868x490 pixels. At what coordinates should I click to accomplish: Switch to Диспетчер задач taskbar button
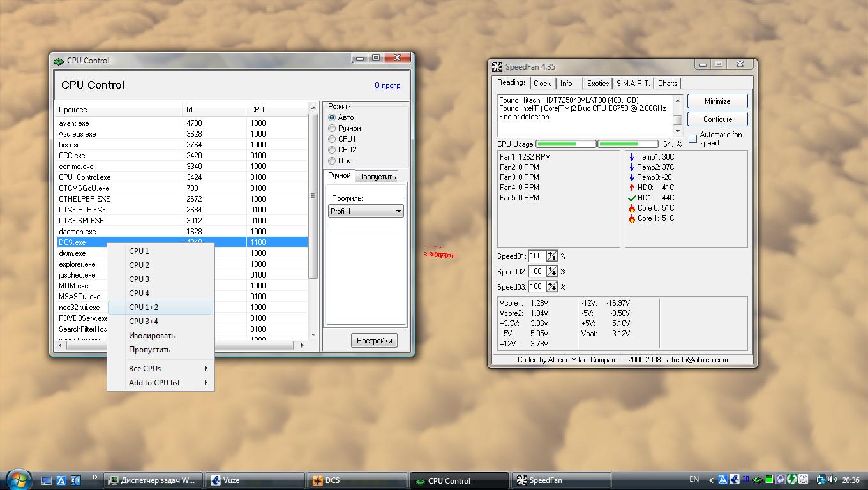tap(153, 480)
